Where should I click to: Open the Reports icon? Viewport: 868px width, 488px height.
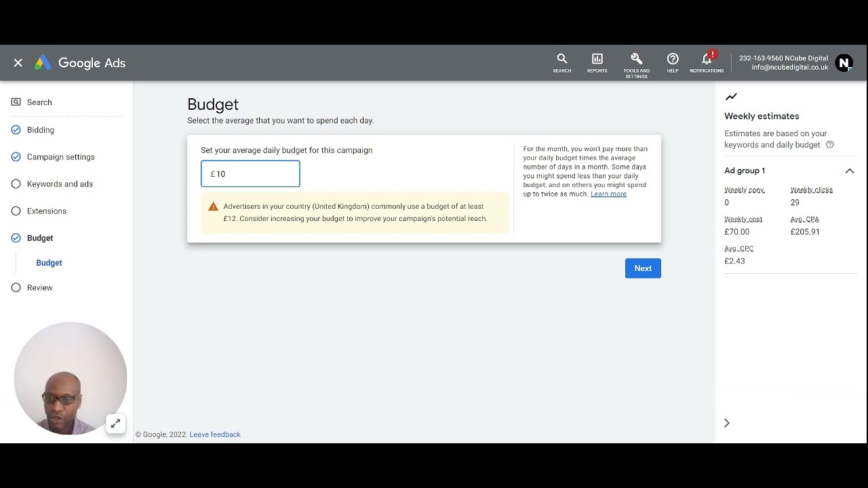(597, 63)
